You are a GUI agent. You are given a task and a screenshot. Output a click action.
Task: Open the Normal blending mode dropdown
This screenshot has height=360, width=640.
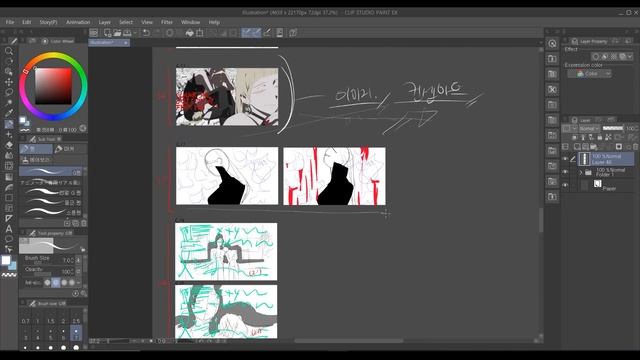click(x=589, y=129)
